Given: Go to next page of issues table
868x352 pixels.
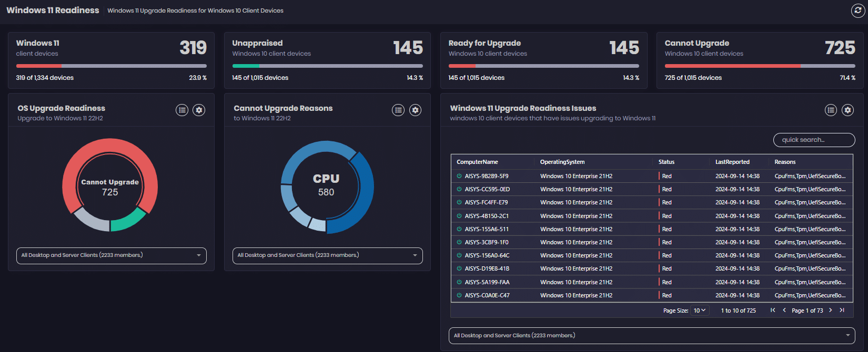Looking at the screenshot, I should point(831,310).
